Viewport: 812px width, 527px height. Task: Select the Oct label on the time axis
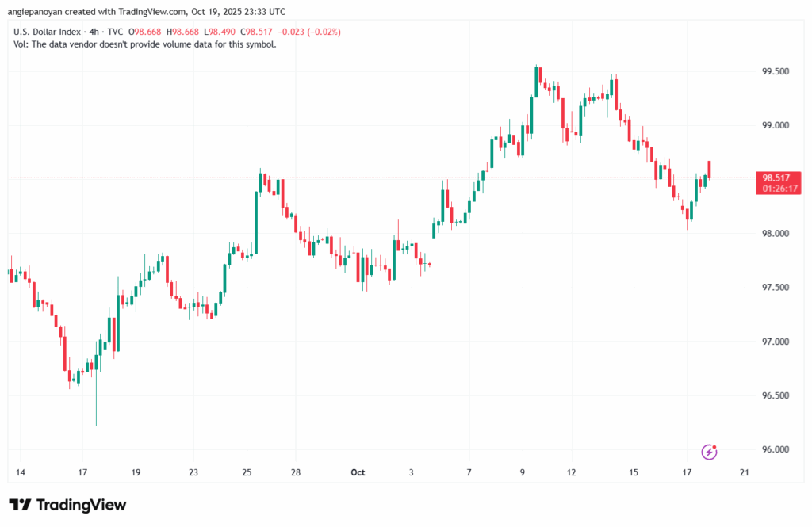click(x=358, y=472)
